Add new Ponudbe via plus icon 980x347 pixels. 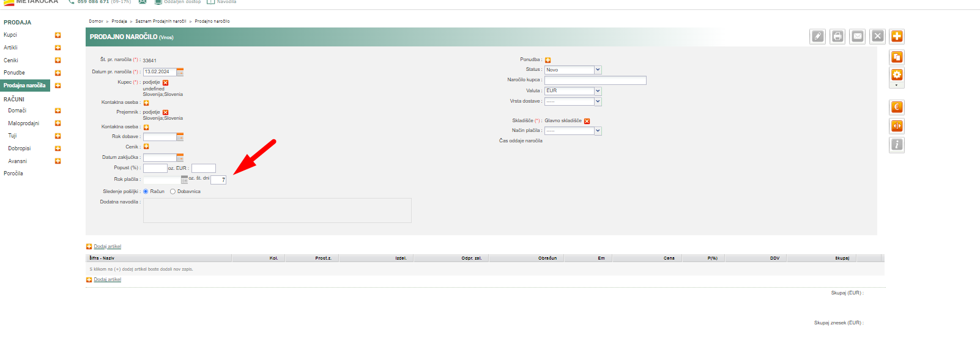[58, 73]
